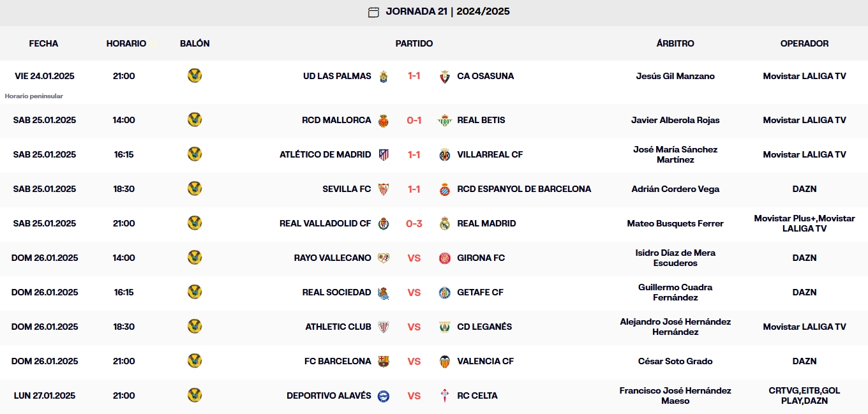
Task: Click the CD Leganés crest badge
Action: pos(444,327)
